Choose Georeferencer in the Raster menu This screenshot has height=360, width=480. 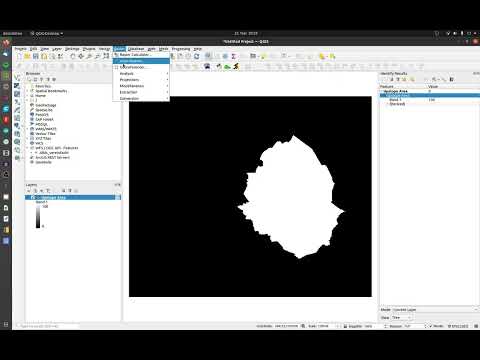(141, 67)
